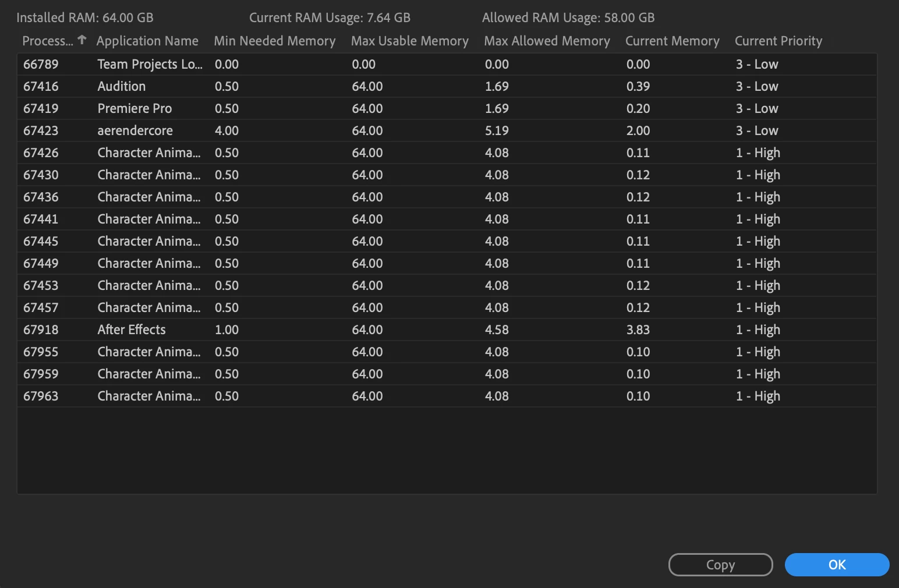Select After Effects Max Allowed Memory 4.58
The width and height of the screenshot is (899, 588).
click(497, 330)
